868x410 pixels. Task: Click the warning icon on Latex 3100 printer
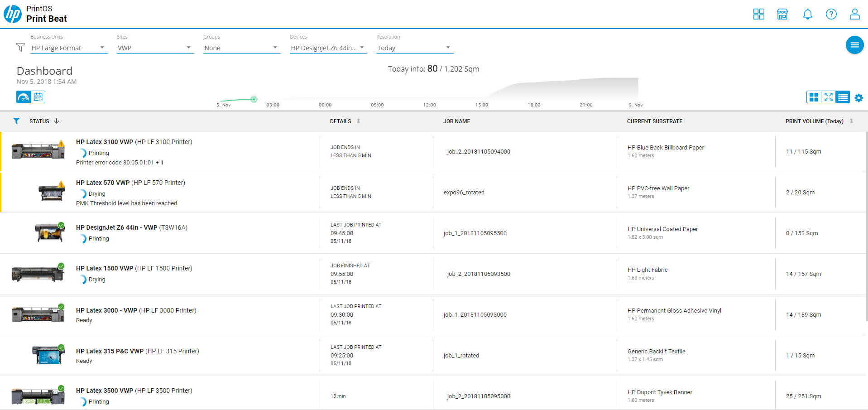[x=61, y=144]
